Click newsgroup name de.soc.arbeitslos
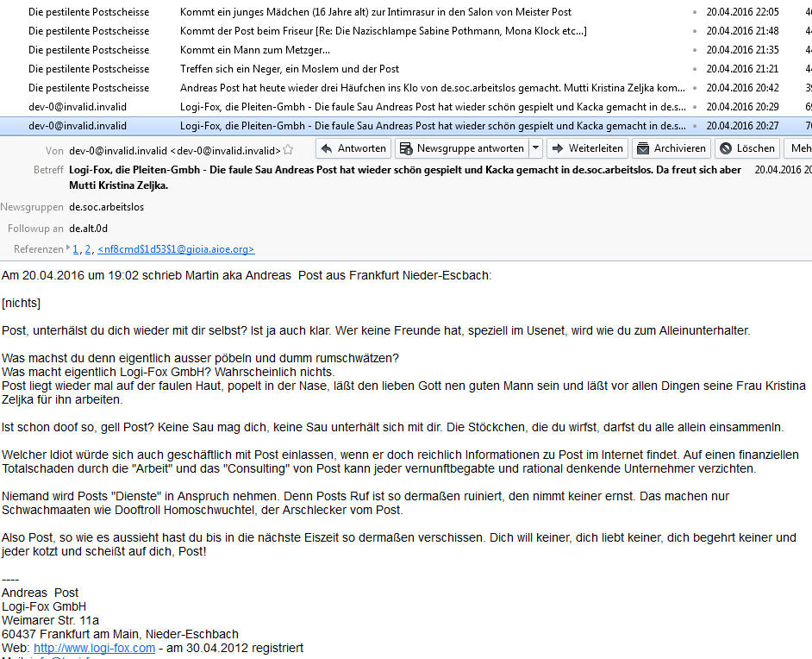812x659 pixels. [107, 207]
